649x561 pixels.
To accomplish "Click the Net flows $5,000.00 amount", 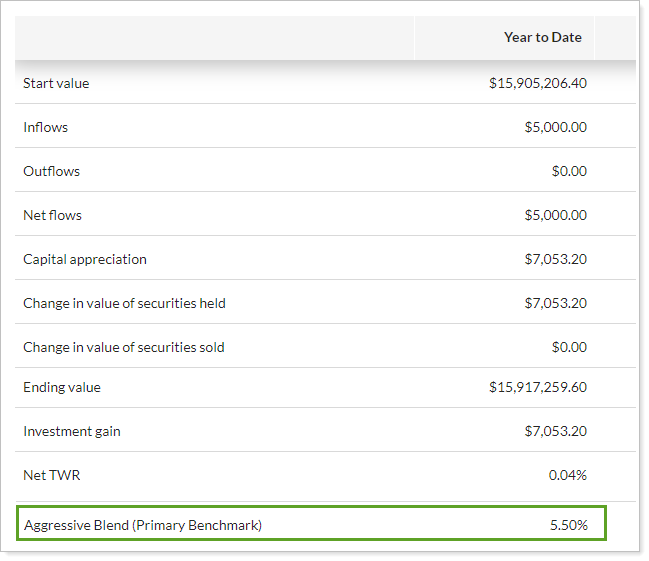I will [x=555, y=215].
